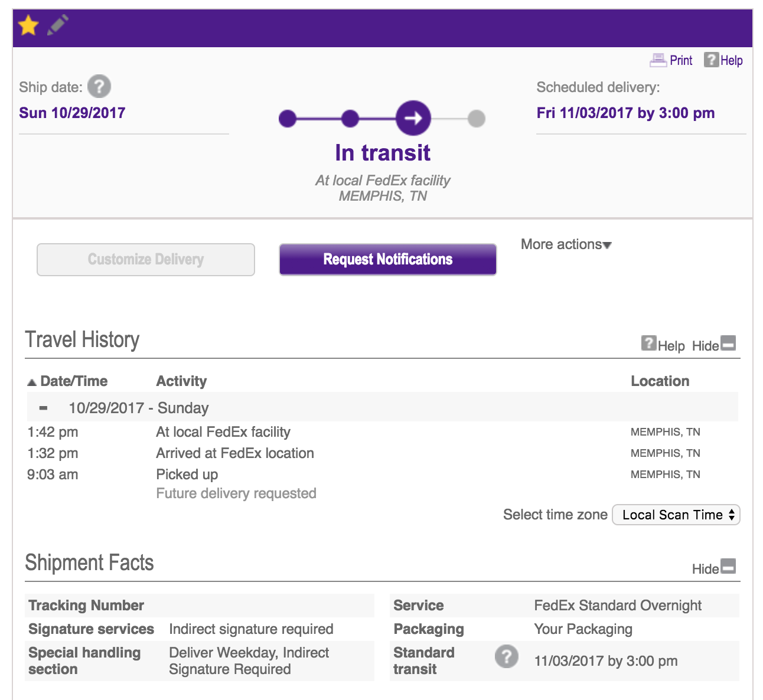Click the Travel History Hide minus icon
Screen dimensions: 763x700
(729, 343)
